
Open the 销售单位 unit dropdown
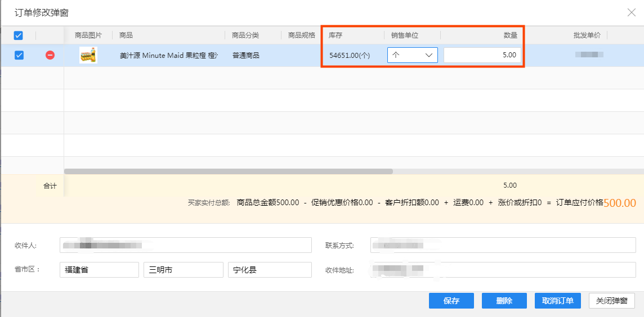tap(413, 55)
